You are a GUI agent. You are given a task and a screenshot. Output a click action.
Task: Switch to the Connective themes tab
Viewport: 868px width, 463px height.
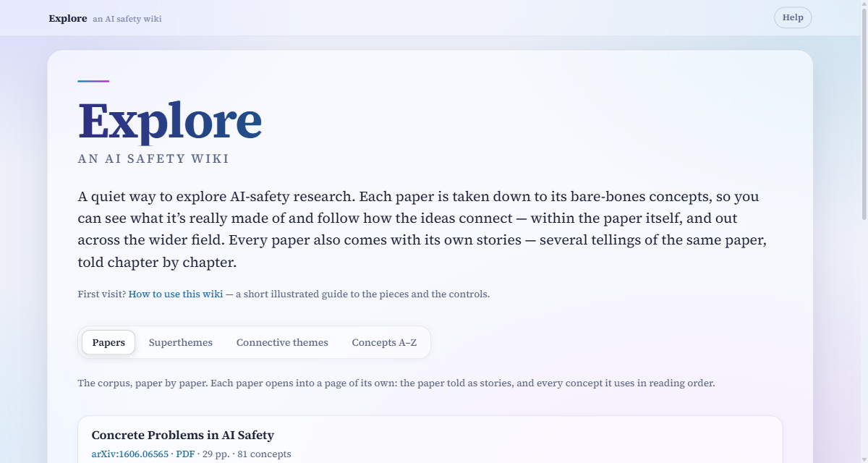point(282,342)
